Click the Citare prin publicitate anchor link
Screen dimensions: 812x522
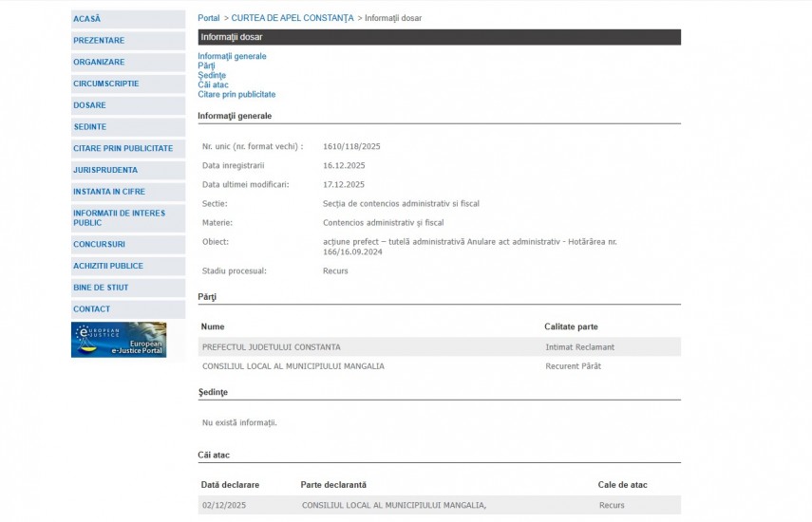(x=236, y=95)
